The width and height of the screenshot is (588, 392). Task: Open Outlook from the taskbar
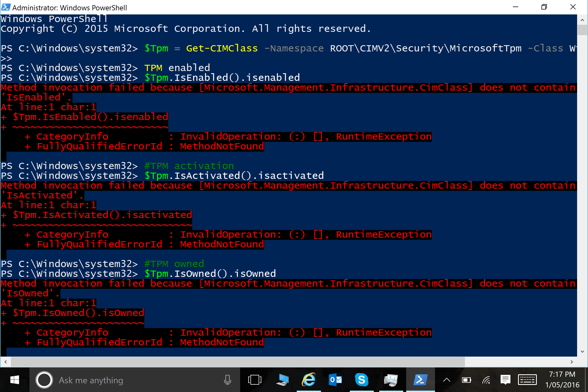click(335, 380)
